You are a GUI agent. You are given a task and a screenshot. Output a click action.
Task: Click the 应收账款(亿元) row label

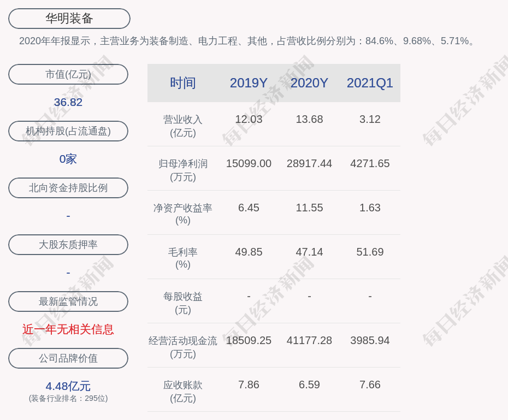tap(183, 391)
